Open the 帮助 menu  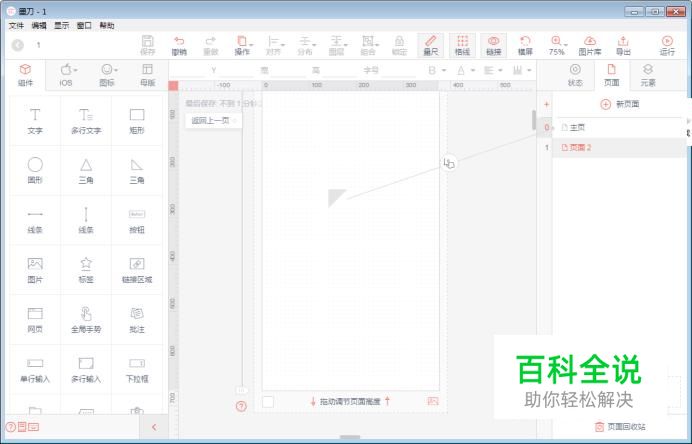click(107, 26)
